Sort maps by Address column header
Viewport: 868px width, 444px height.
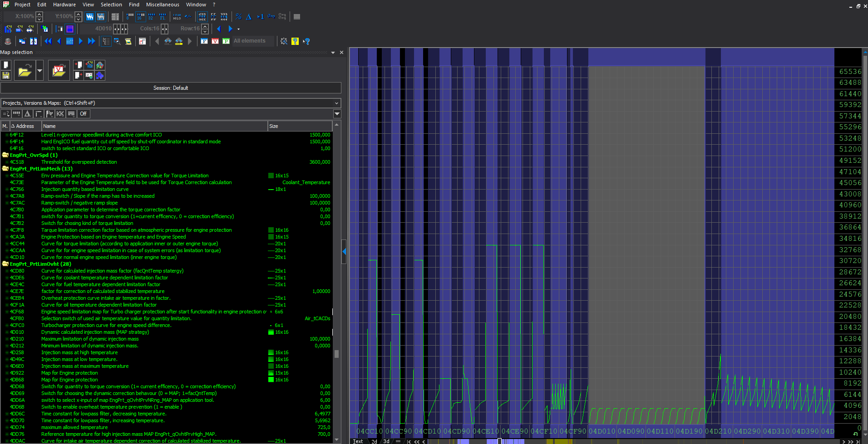pyautogui.click(x=25, y=126)
